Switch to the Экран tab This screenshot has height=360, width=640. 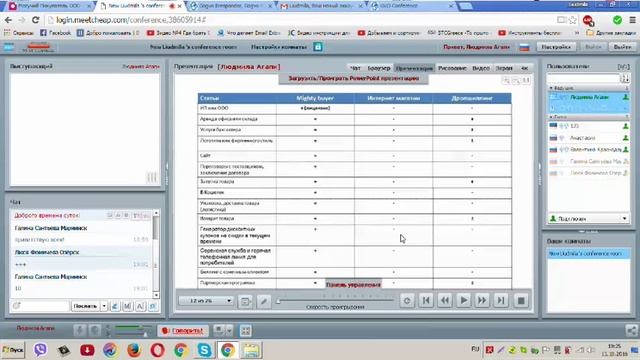[x=504, y=68]
